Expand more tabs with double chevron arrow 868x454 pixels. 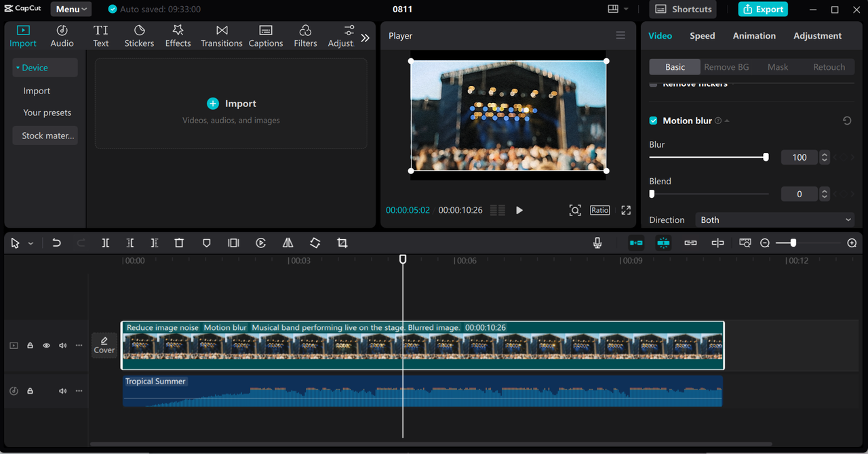pos(365,38)
